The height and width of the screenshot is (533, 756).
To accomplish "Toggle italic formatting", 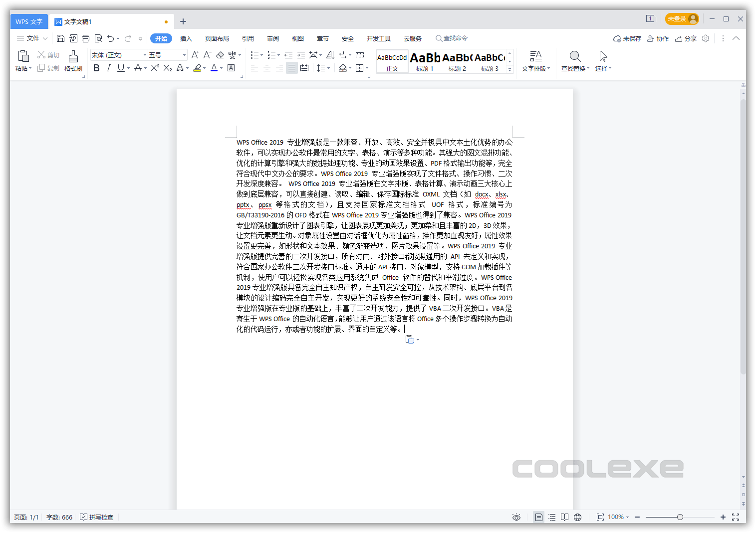I will 108,68.
